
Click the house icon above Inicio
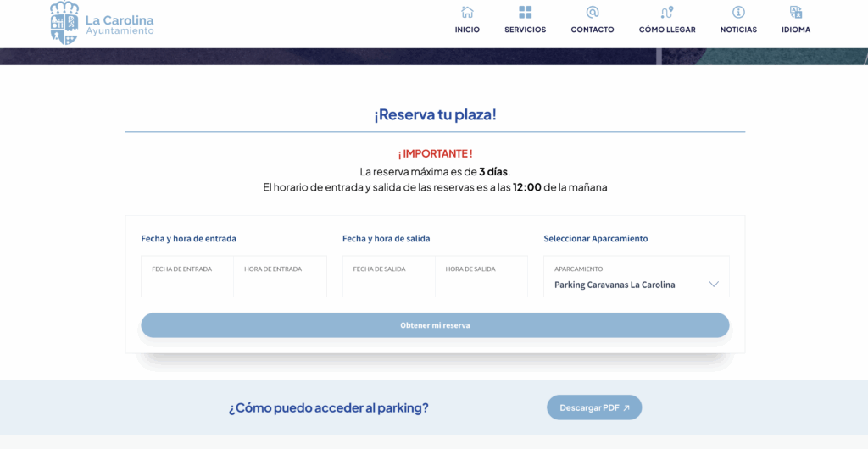[467, 12]
